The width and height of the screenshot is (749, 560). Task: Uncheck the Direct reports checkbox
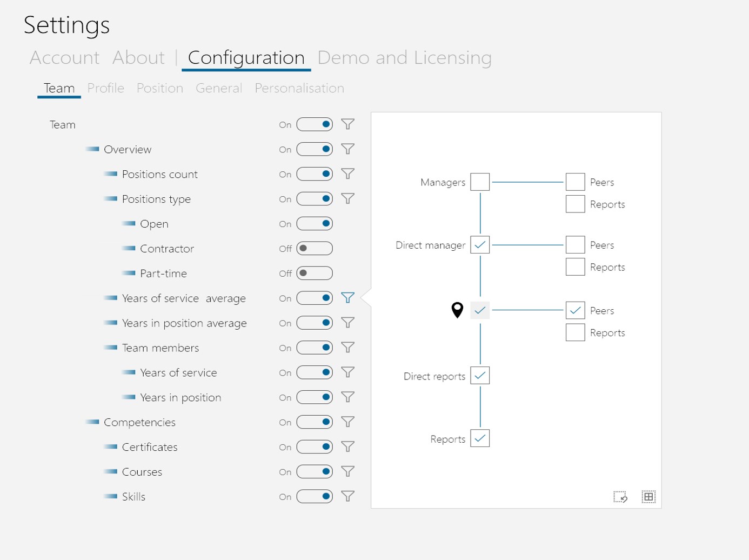(480, 376)
